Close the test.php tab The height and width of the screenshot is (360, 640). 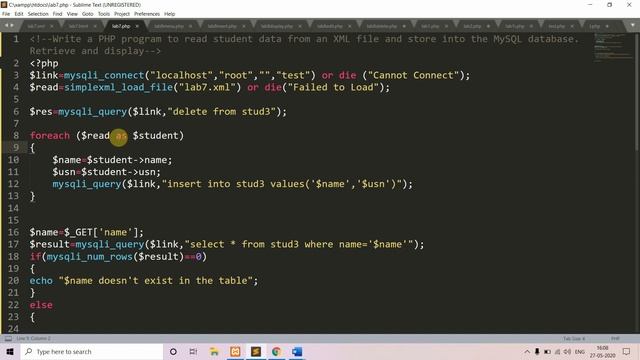(572, 26)
